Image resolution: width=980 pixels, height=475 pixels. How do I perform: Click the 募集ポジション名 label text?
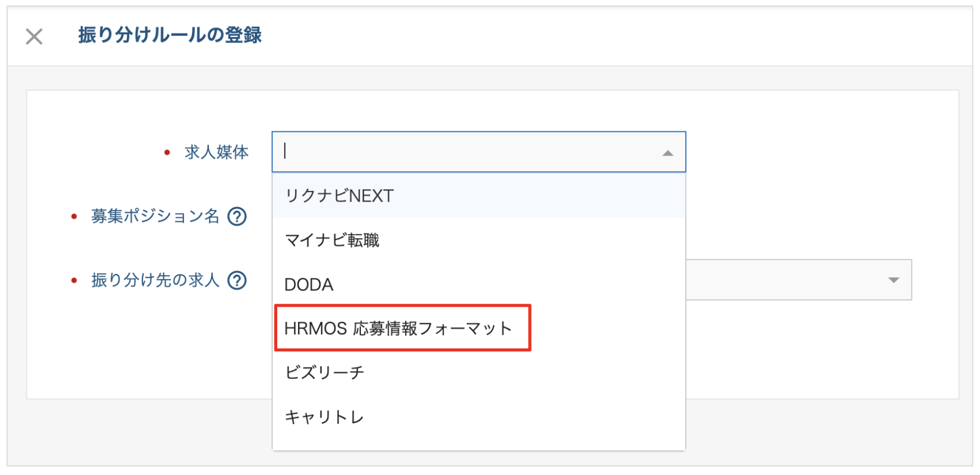tap(155, 216)
